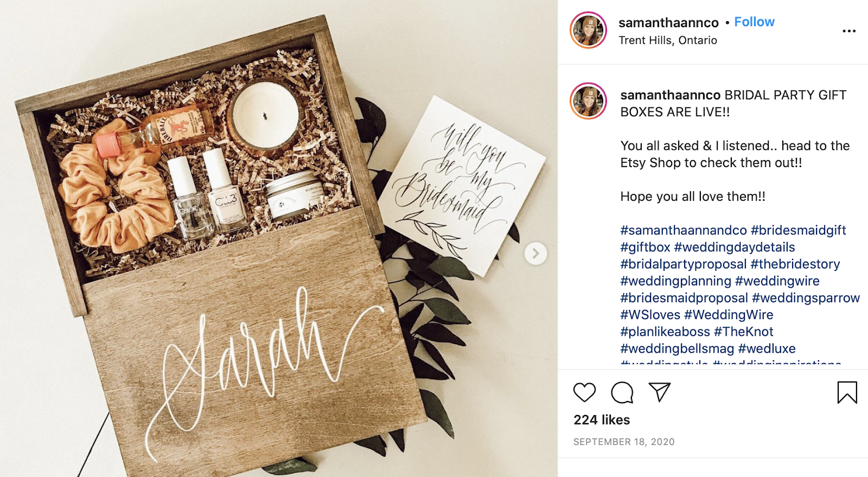
Task: Open #giftbox hashtag
Action: (645, 247)
